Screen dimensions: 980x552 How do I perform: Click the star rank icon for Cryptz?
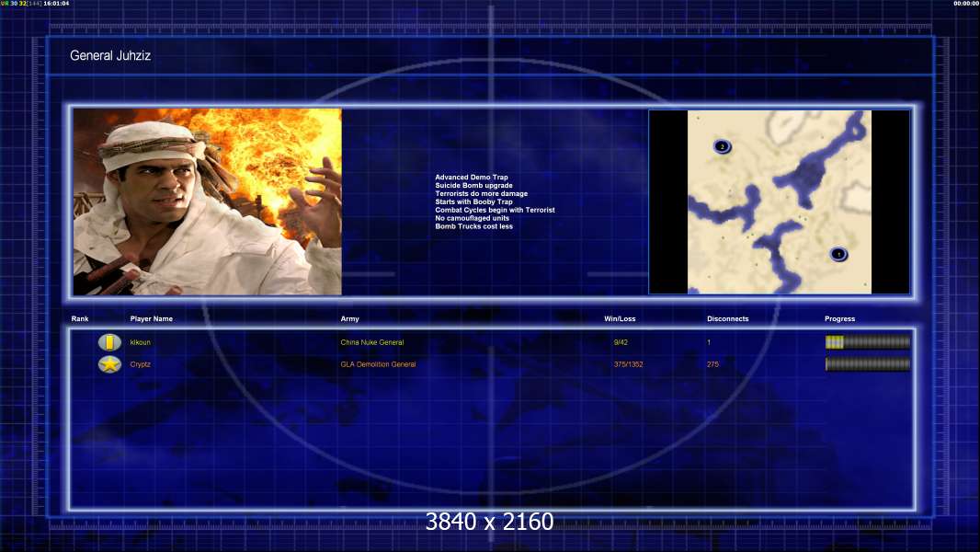109,363
